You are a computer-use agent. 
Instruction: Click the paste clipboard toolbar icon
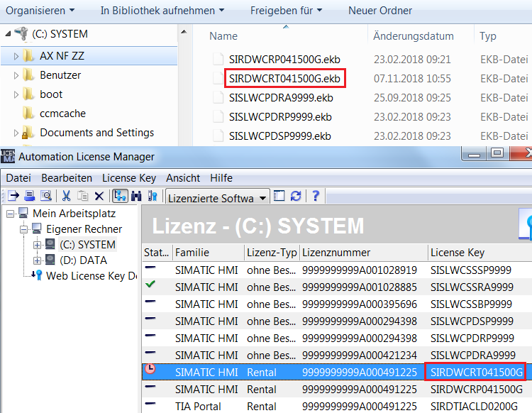(82, 196)
